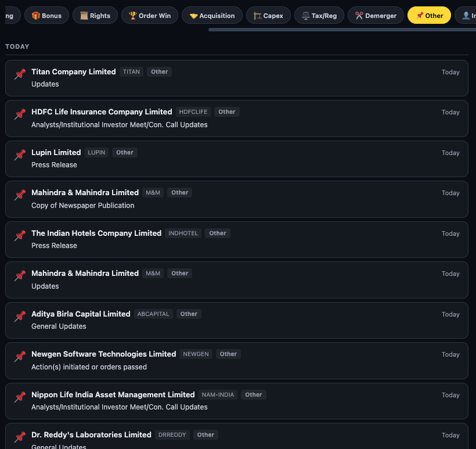Click the pin icon on Titan Company Limited
Screen dimensions: 476x449
click(19, 74)
